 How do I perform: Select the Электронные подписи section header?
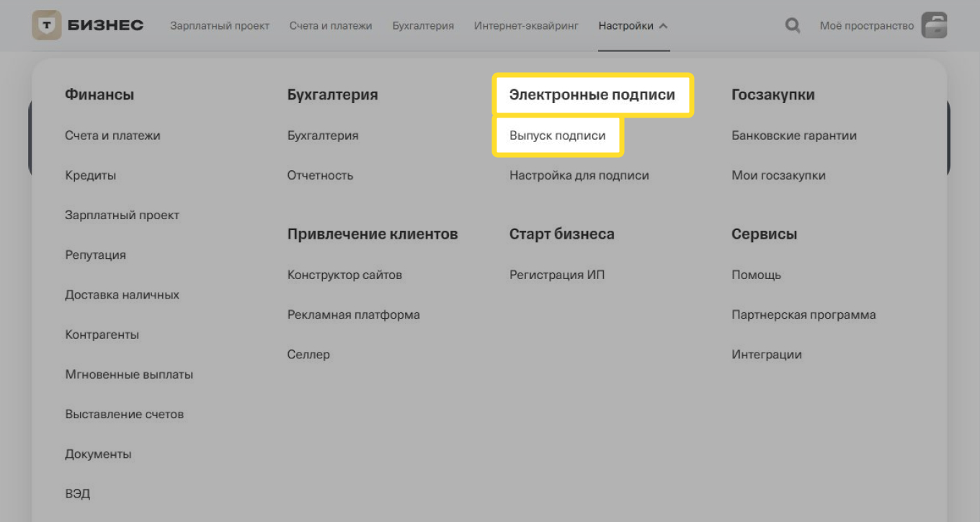point(591,94)
